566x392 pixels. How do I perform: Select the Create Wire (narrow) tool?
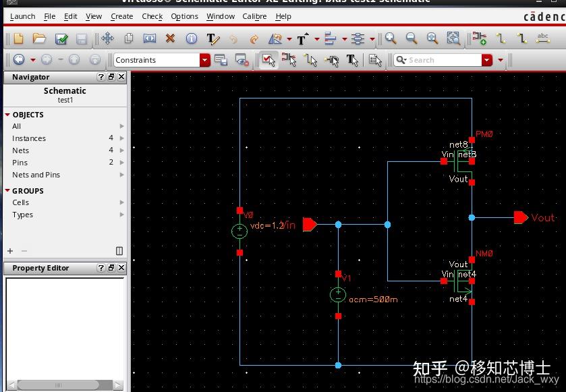pyautogui.click(x=499, y=38)
